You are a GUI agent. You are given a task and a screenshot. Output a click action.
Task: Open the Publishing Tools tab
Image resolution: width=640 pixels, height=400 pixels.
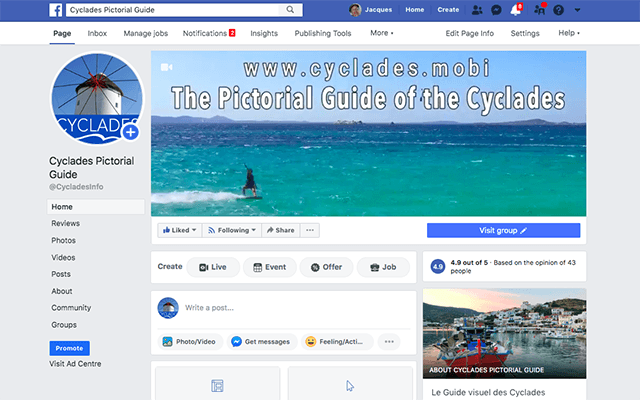coord(323,33)
